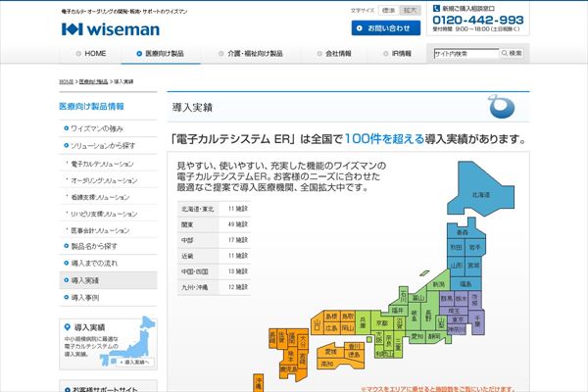Open 導入事例 in the sidebar
Viewport: 588px width, 392px height.
tap(108, 298)
